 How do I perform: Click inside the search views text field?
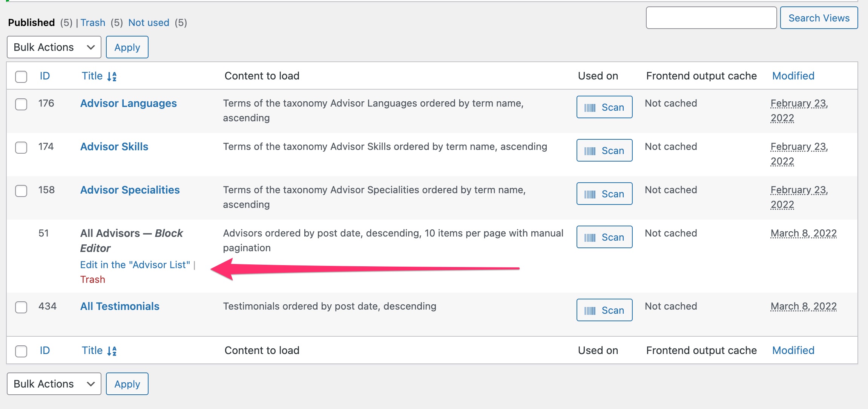711,18
